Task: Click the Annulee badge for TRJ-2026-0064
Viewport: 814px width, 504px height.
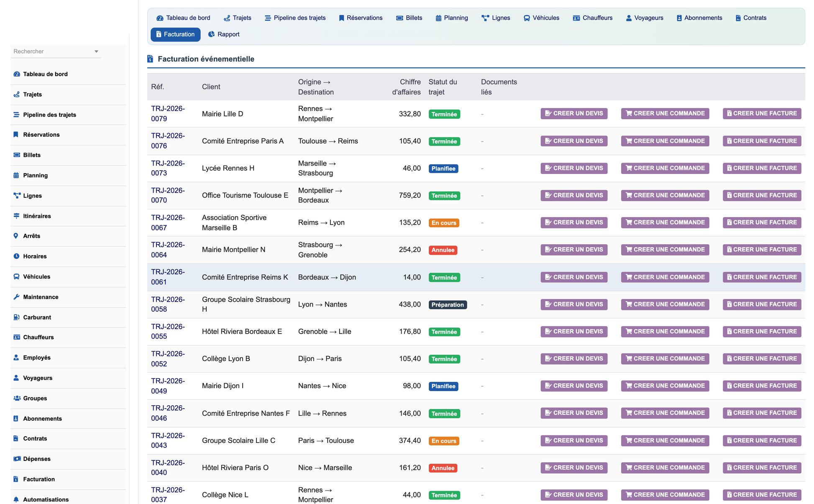Action: pyautogui.click(x=443, y=250)
